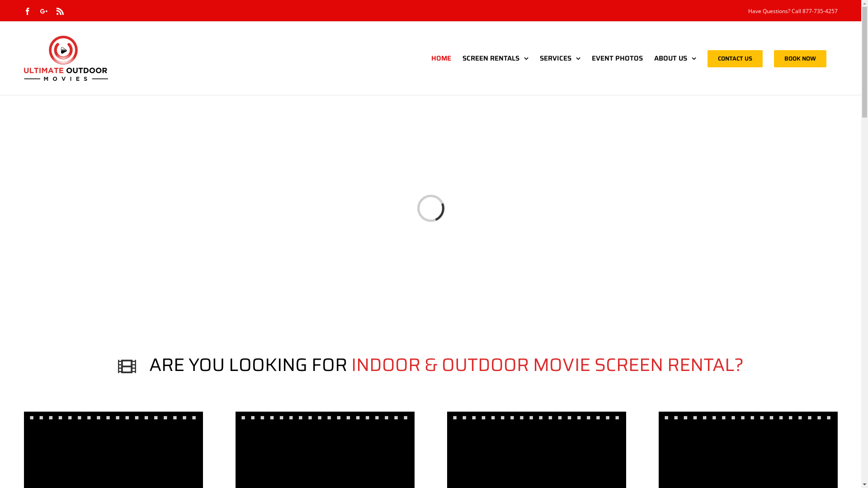
Task: Open the Event Photos menu item
Action: (617, 58)
